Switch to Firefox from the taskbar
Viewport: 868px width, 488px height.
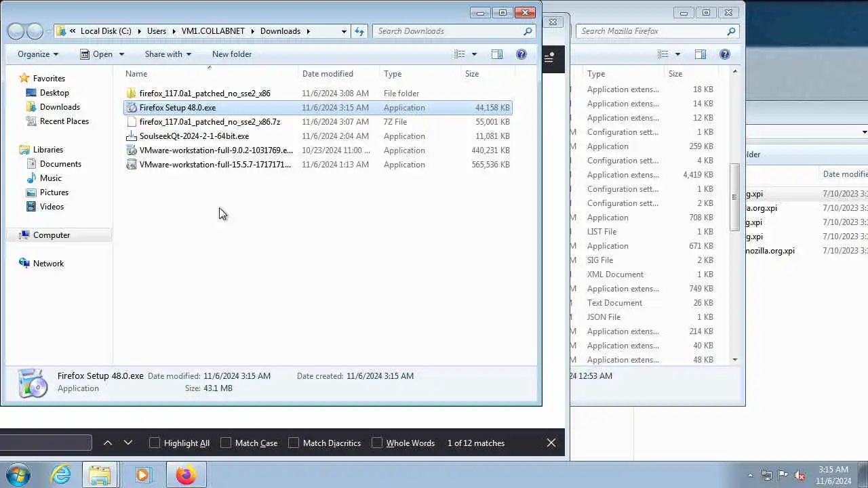[186, 474]
